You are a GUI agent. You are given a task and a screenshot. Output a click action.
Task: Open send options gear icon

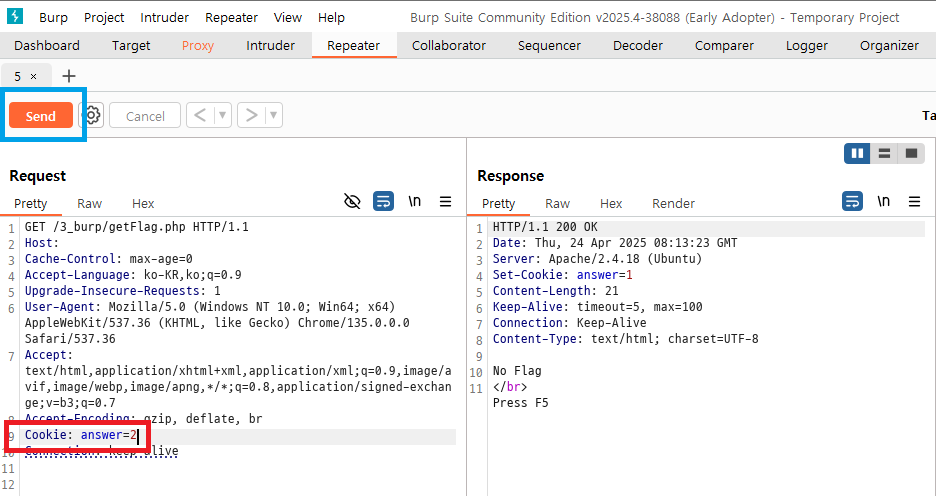pyautogui.click(x=91, y=115)
